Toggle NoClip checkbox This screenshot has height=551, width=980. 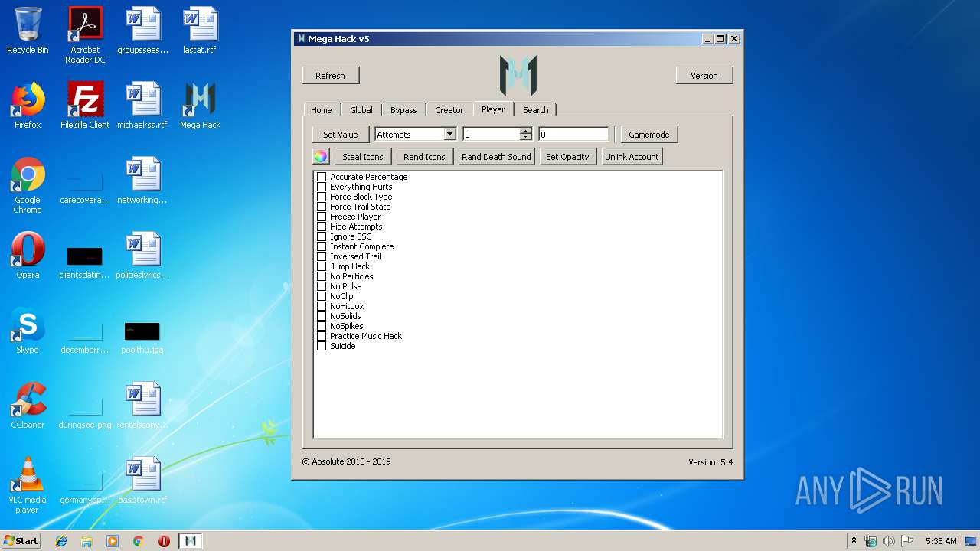(x=322, y=296)
